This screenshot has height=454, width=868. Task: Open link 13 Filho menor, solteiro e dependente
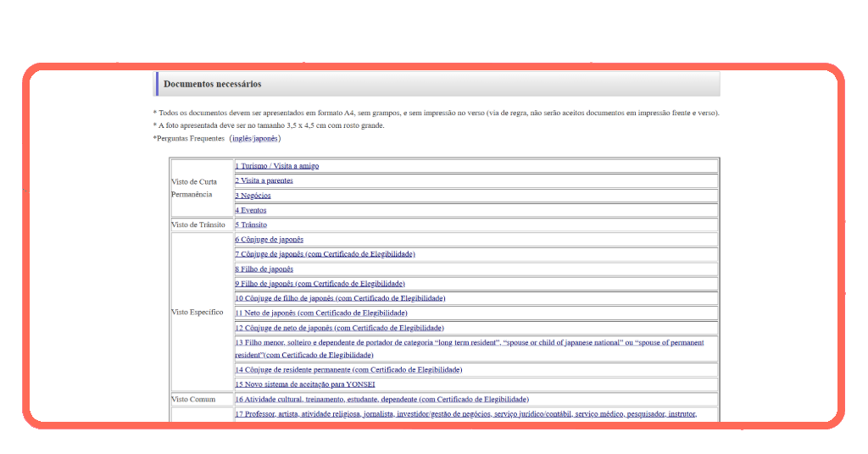pyautogui.click(x=470, y=349)
